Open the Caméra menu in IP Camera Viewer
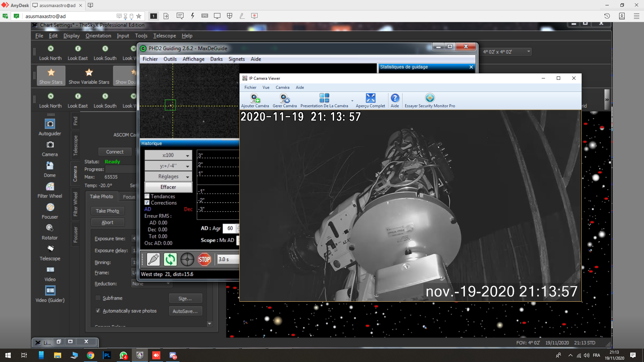 282,87
